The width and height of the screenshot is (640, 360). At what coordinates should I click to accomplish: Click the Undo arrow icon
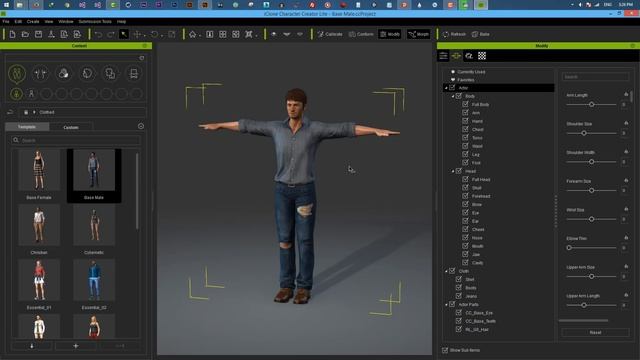98,35
